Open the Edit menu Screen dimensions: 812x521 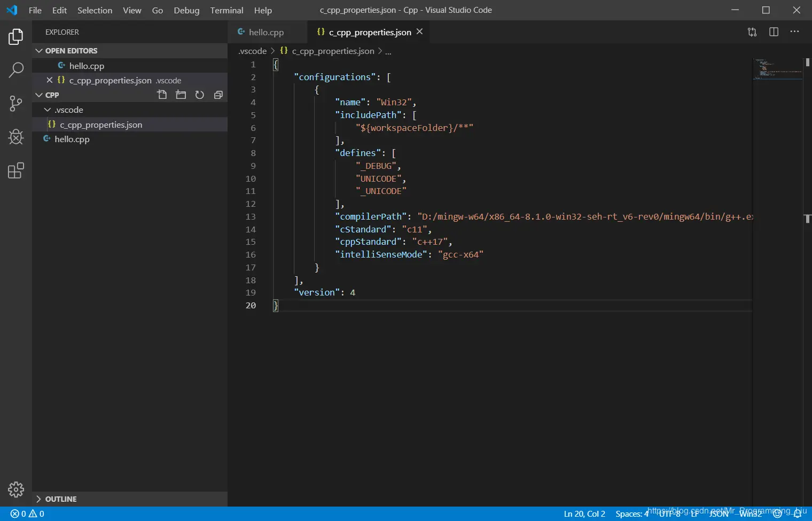point(59,10)
